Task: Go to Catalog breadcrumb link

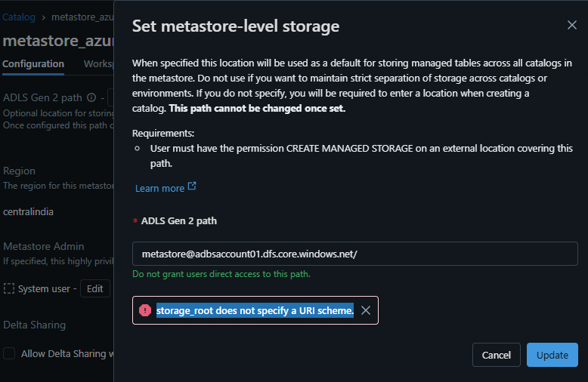Action: click(x=19, y=16)
